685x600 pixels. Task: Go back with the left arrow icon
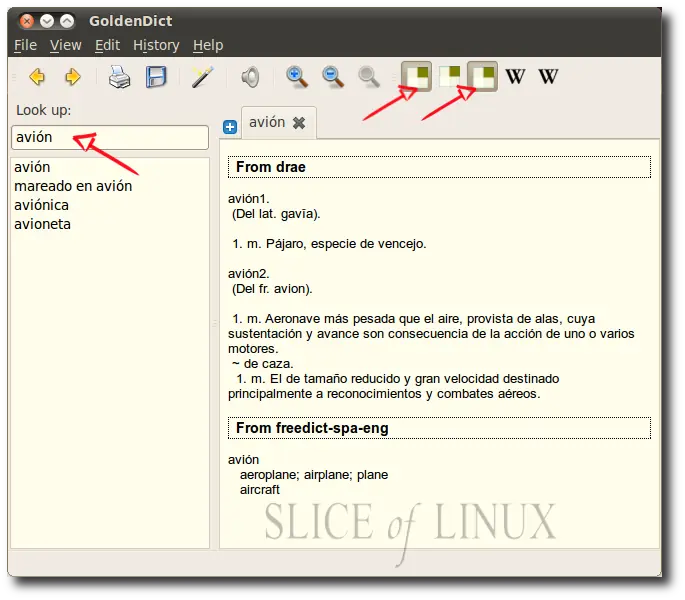point(37,77)
